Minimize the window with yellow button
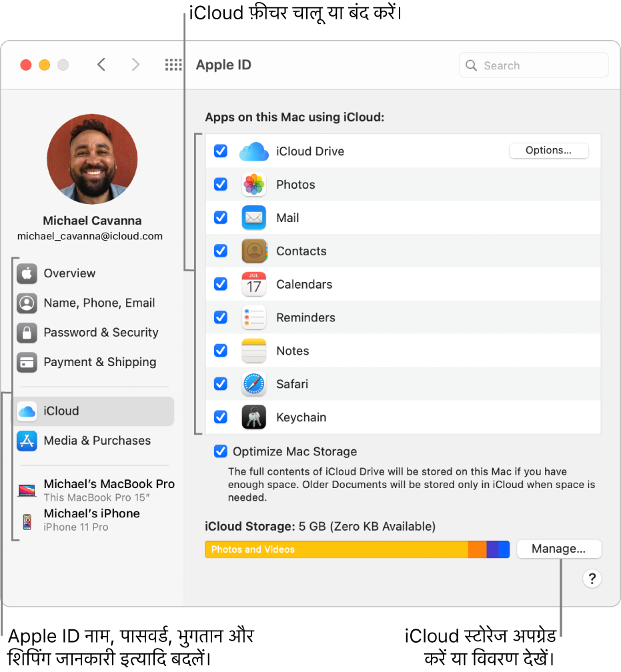 45,65
